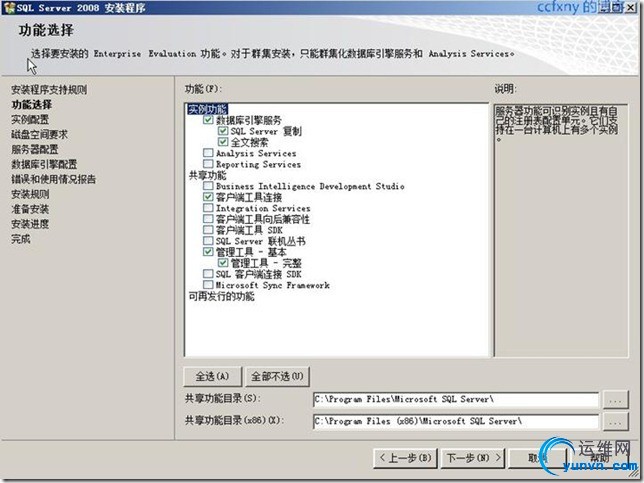The width and height of the screenshot is (644, 483).
Task: Enable Reporting Services checkbox
Action: click(208, 164)
